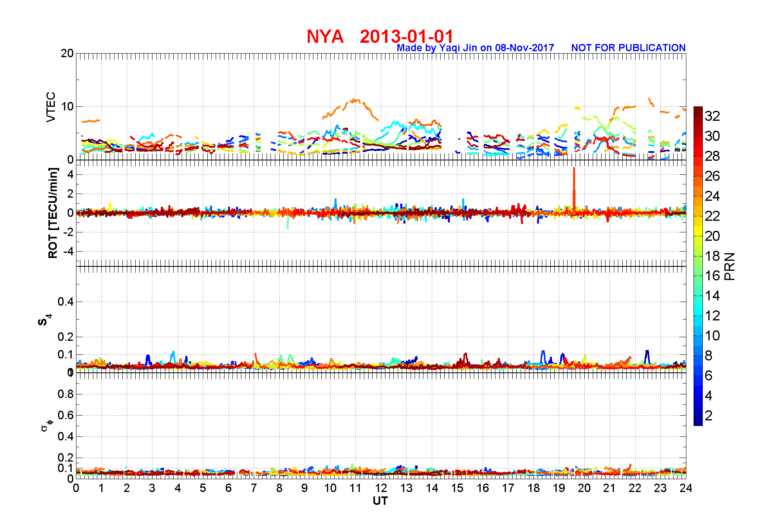762x532 pixels.
Task: Click the sigma-phi axis tick '0.6'
Action: (66, 415)
